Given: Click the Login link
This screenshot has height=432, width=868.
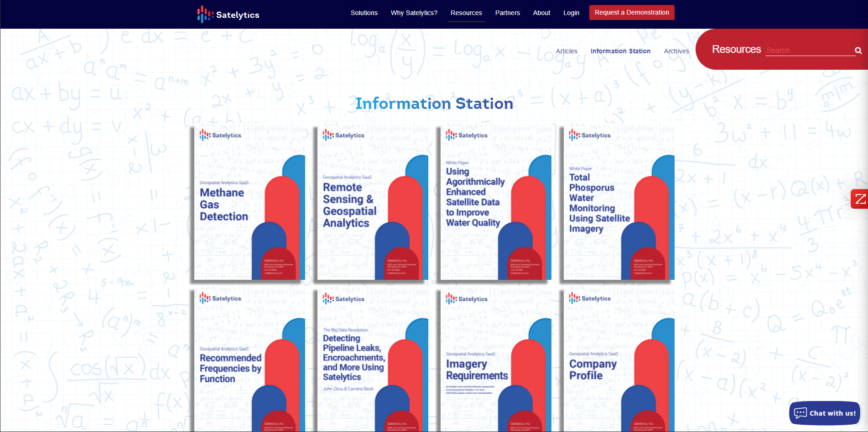Looking at the screenshot, I should click(x=571, y=13).
